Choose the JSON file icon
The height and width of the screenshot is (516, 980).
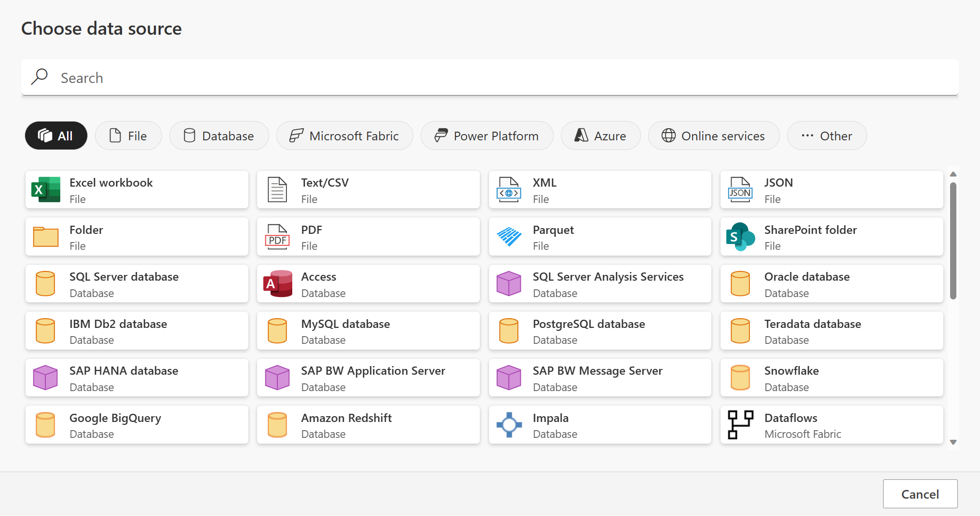pos(740,190)
